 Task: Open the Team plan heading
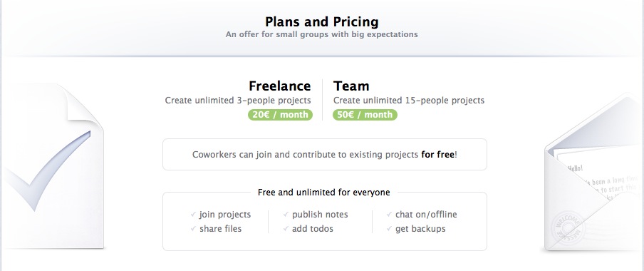[x=351, y=86]
